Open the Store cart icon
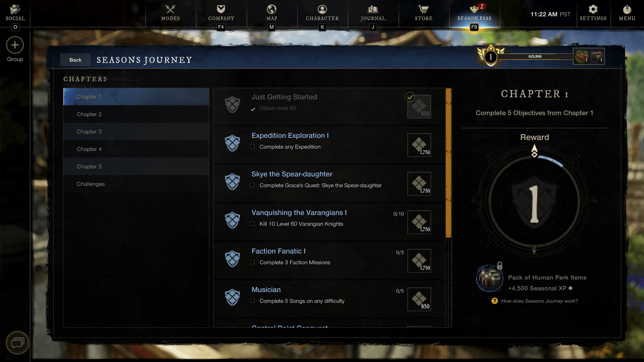This screenshot has height=362, width=644. coord(424,9)
